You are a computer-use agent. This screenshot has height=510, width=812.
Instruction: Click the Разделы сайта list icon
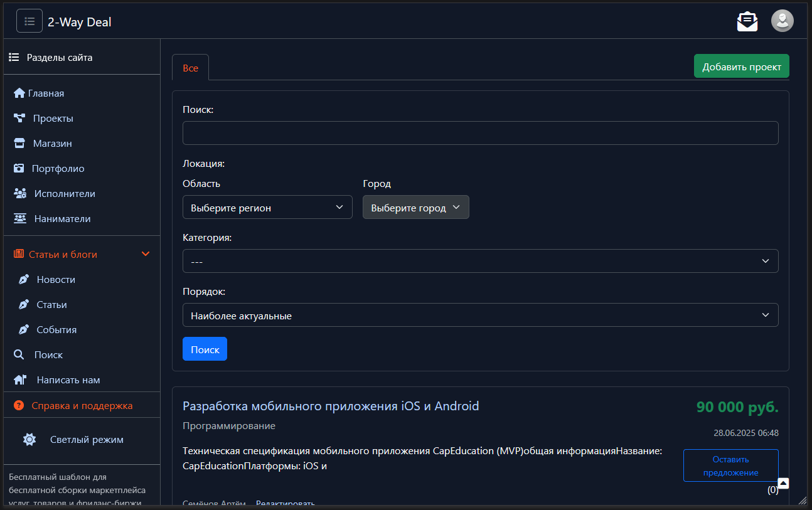pos(14,57)
